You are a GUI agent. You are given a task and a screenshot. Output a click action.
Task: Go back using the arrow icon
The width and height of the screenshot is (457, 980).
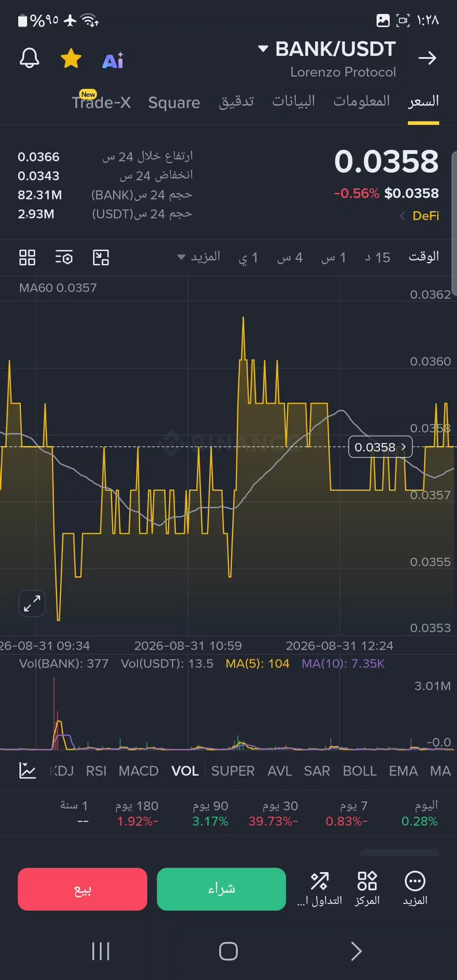(427, 58)
